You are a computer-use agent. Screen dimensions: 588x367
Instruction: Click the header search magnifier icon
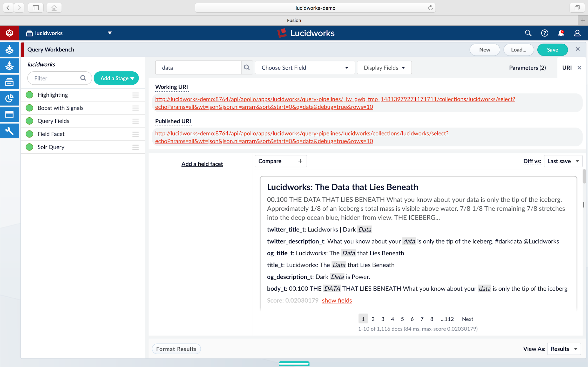[x=528, y=33]
